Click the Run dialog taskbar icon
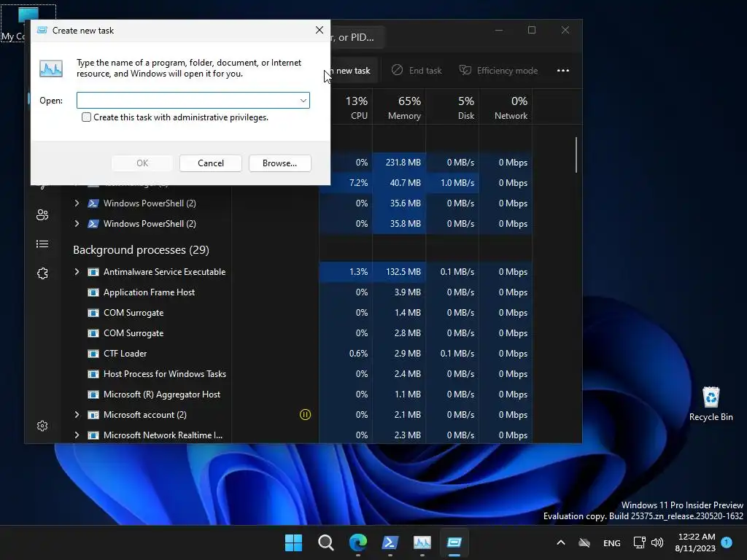The image size is (747, 560). point(454,542)
